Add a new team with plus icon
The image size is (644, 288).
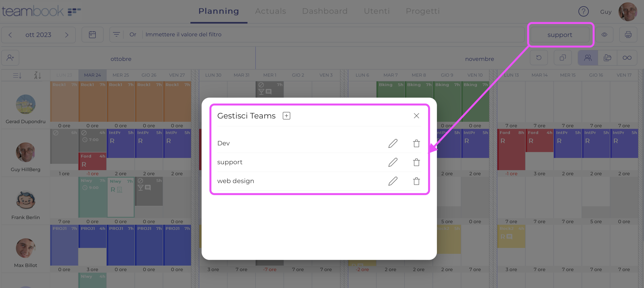(286, 116)
